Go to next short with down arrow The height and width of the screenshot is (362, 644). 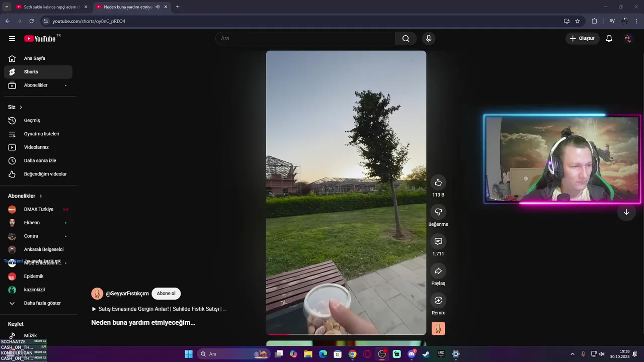(626, 212)
